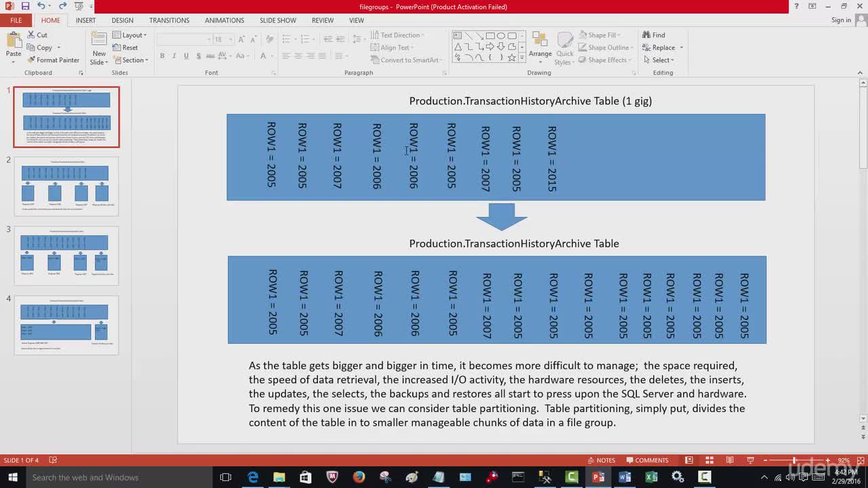The image size is (868, 488).
Task: Toggle the Comments pane
Action: (x=647, y=460)
